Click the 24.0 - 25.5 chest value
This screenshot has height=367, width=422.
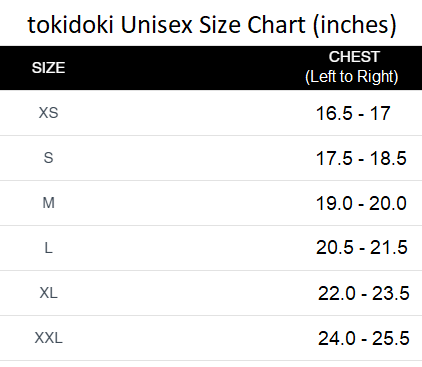tap(364, 339)
